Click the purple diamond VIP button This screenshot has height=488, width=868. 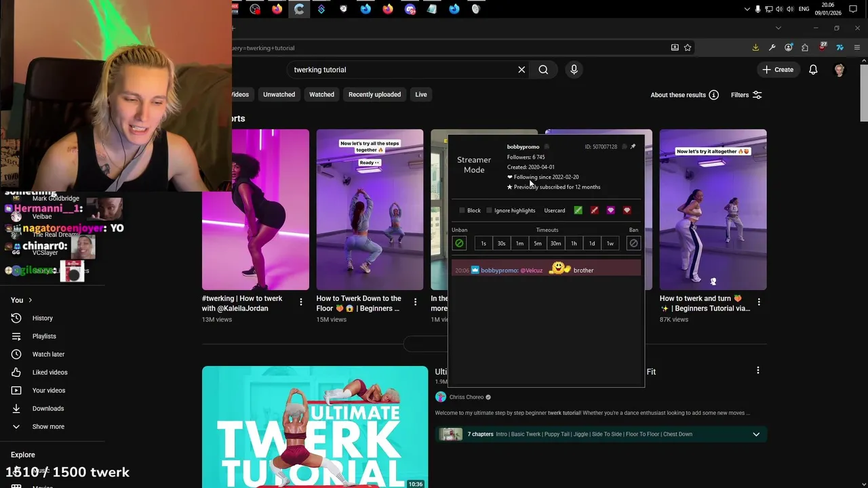tap(610, 210)
